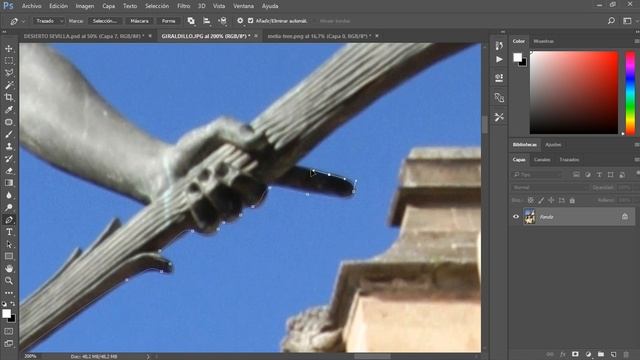Open the path arrangement options
640x360 pixels.
pyautogui.click(x=223, y=21)
